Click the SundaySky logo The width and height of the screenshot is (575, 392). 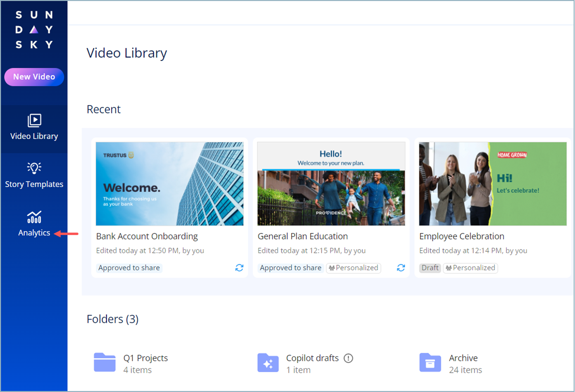coord(34,30)
